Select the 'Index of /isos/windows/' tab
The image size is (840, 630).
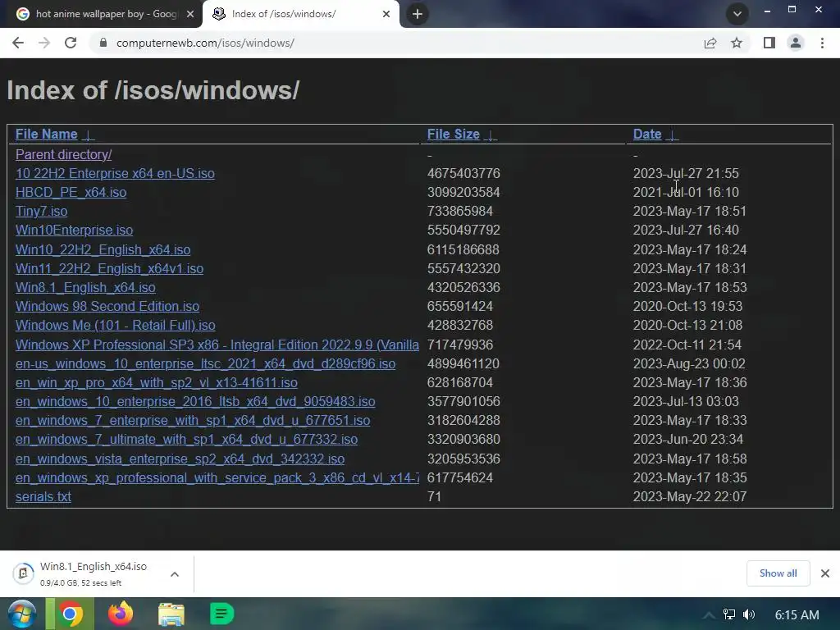(x=301, y=14)
